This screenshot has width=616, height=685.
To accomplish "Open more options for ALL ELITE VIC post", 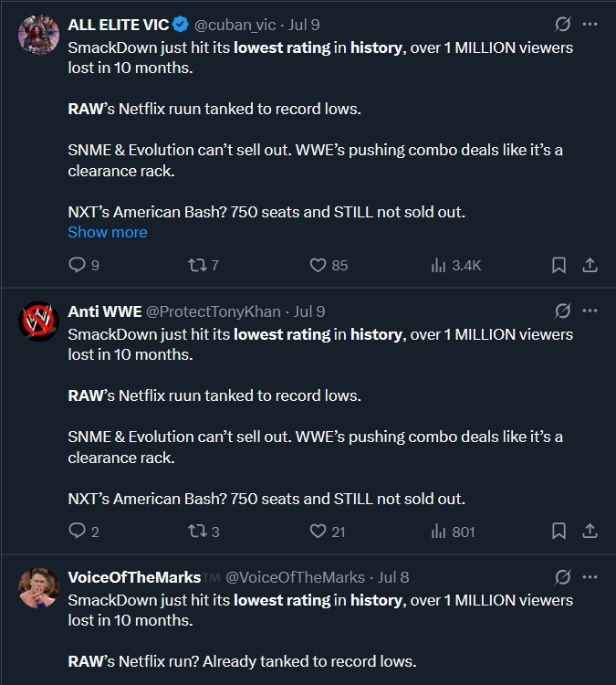I will (590, 25).
